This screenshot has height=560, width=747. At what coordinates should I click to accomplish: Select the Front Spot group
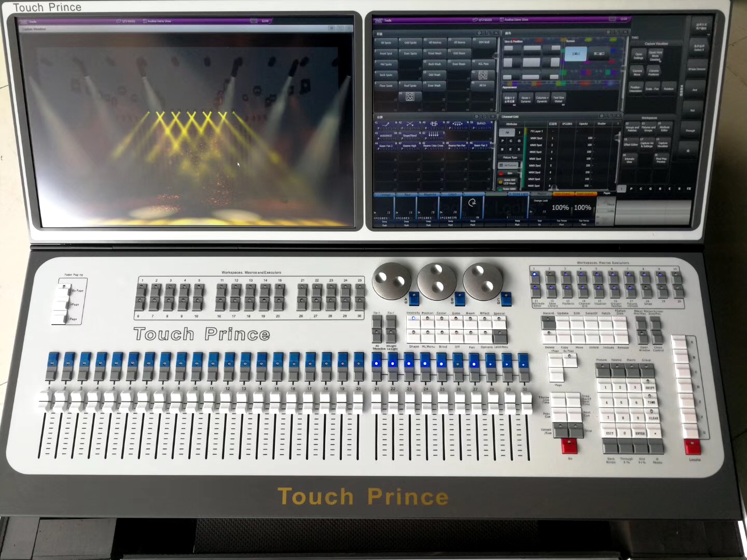[x=386, y=53]
